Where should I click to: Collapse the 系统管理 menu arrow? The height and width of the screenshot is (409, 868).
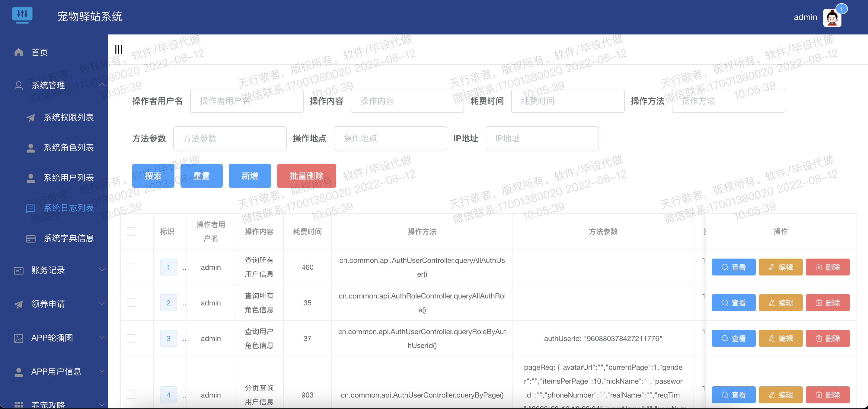(x=102, y=85)
